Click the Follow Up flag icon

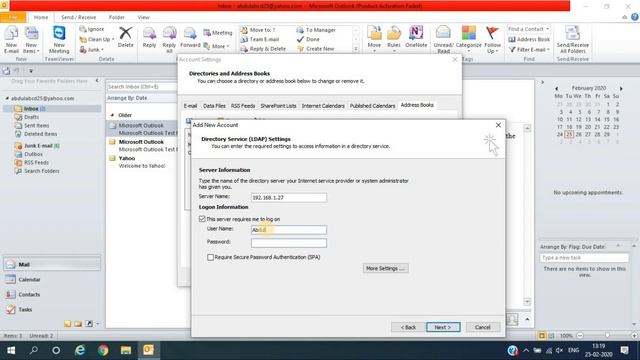click(x=493, y=39)
